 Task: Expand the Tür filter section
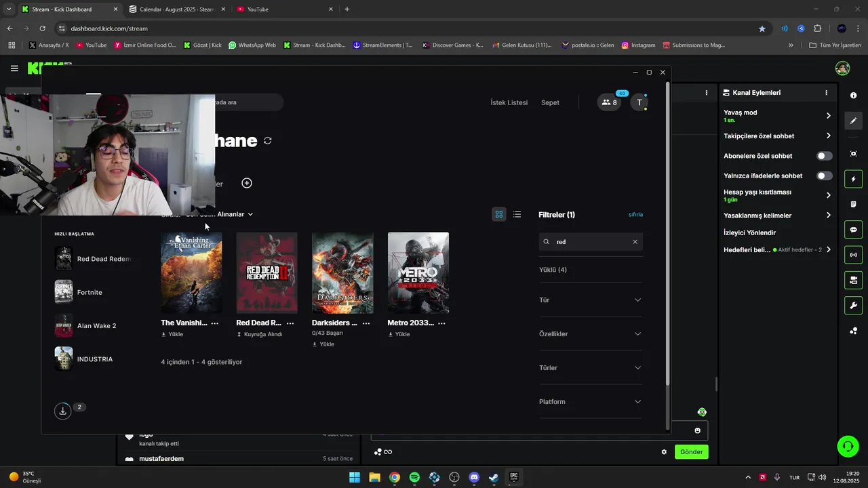point(590,300)
